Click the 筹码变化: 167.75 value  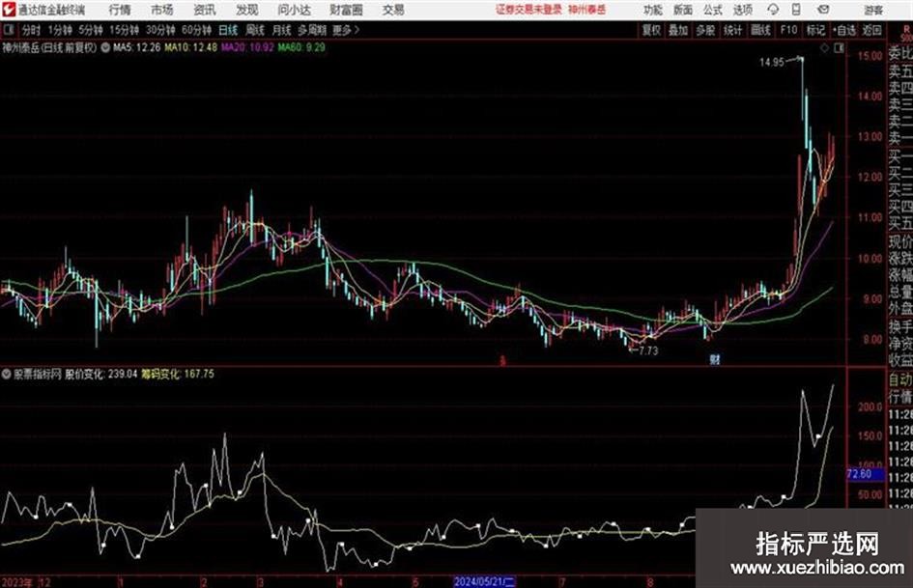click(178, 374)
